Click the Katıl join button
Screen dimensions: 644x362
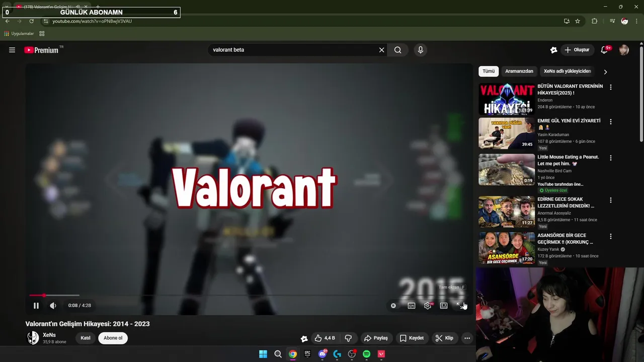(x=86, y=338)
